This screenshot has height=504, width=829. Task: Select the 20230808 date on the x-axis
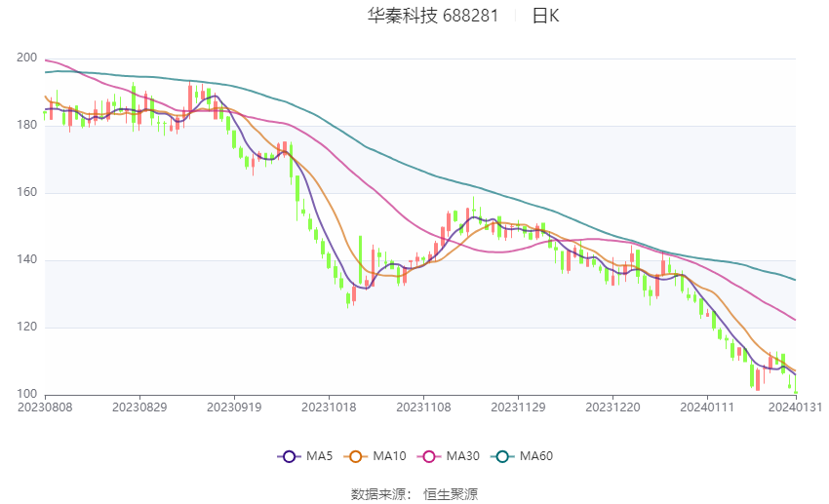point(45,407)
